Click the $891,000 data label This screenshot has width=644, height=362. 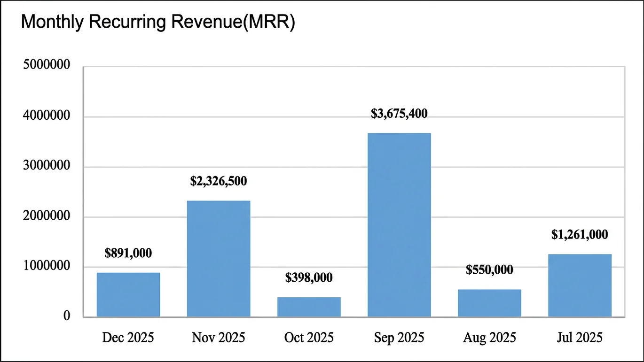pyautogui.click(x=128, y=254)
